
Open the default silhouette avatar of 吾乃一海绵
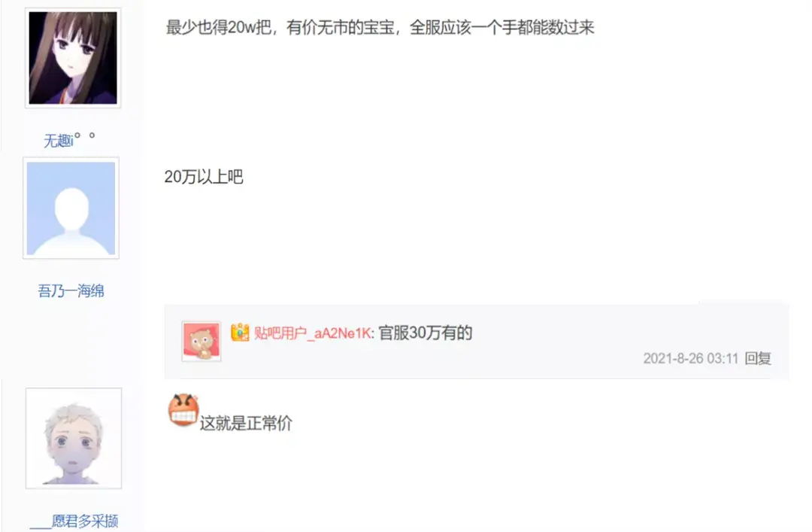71,208
